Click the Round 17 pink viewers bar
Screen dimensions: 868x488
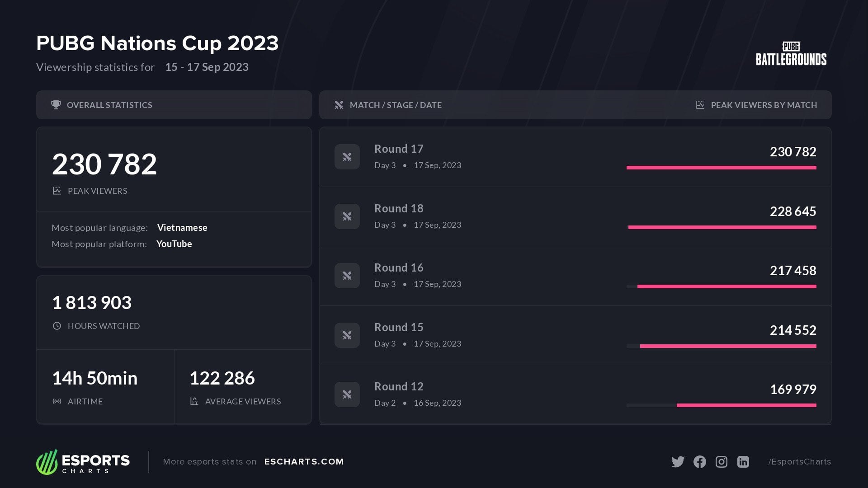pos(721,168)
